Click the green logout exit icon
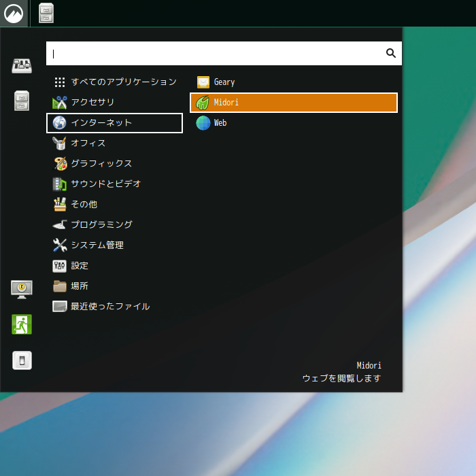The image size is (476, 476). pos(22,324)
